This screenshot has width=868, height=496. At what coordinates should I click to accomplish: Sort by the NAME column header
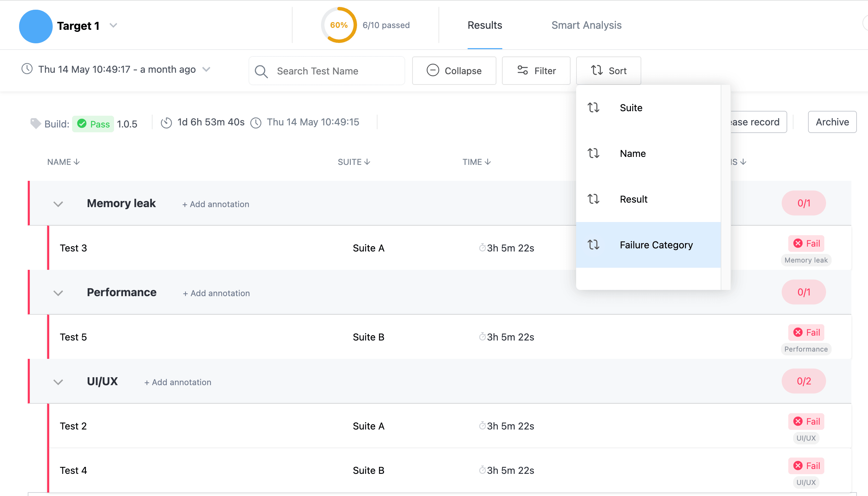pyautogui.click(x=63, y=162)
